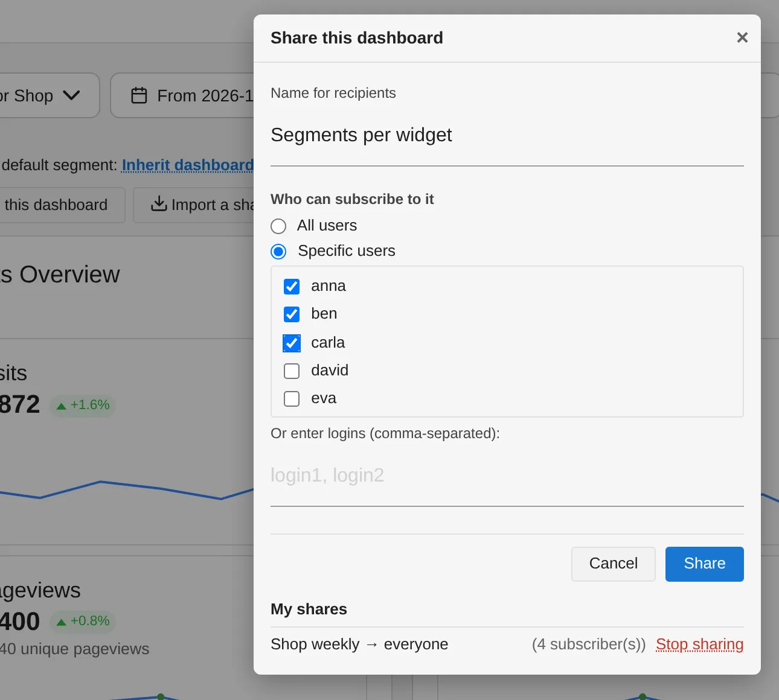This screenshot has width=779, height=700.
Task: Click the calendar icon by From date
Action: click(139, 95)
